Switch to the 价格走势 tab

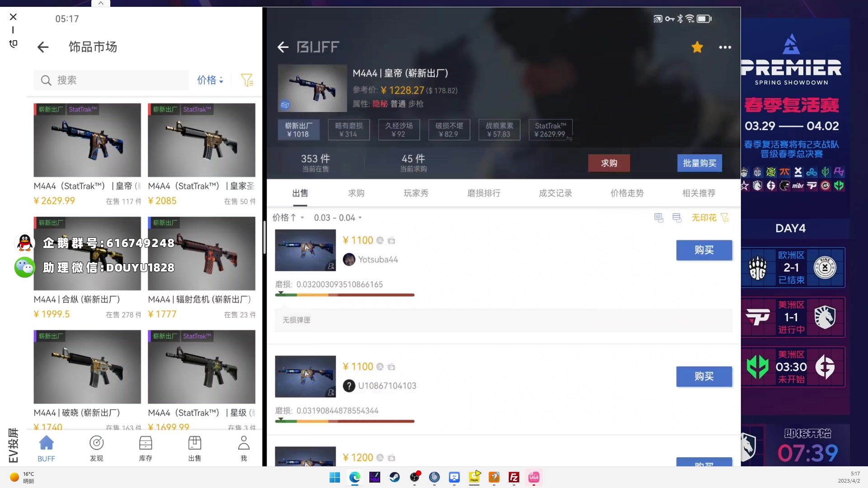click(x=627, y=193)
